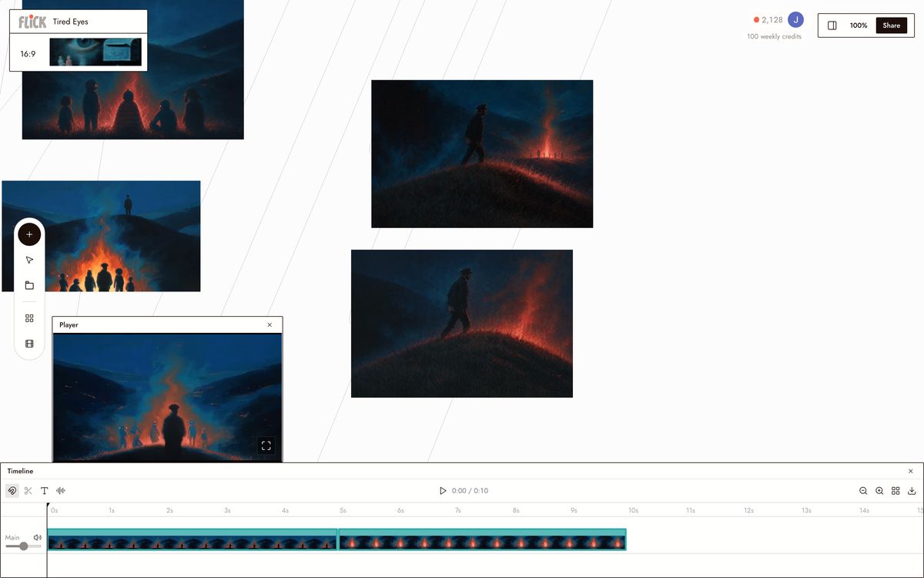Select the scissors cut tool
This screenshot has height=578, width=924.
tap(28, 491)
